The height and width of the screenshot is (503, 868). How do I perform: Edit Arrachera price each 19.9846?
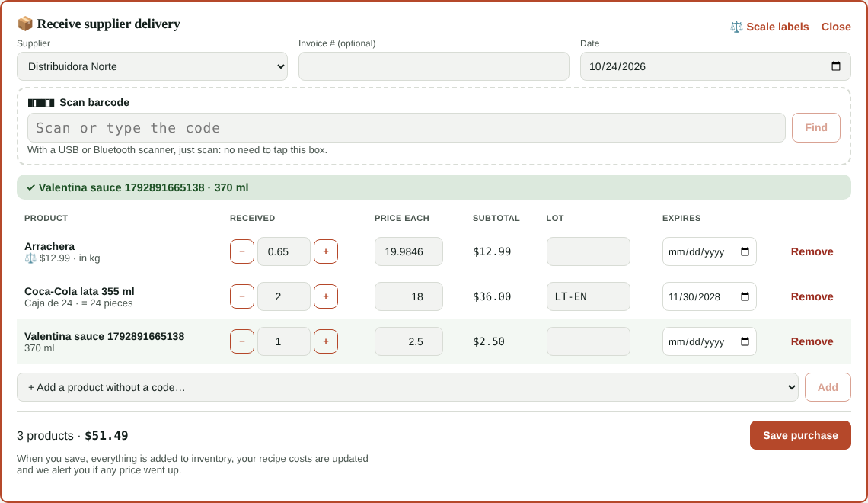pos(409,251)
